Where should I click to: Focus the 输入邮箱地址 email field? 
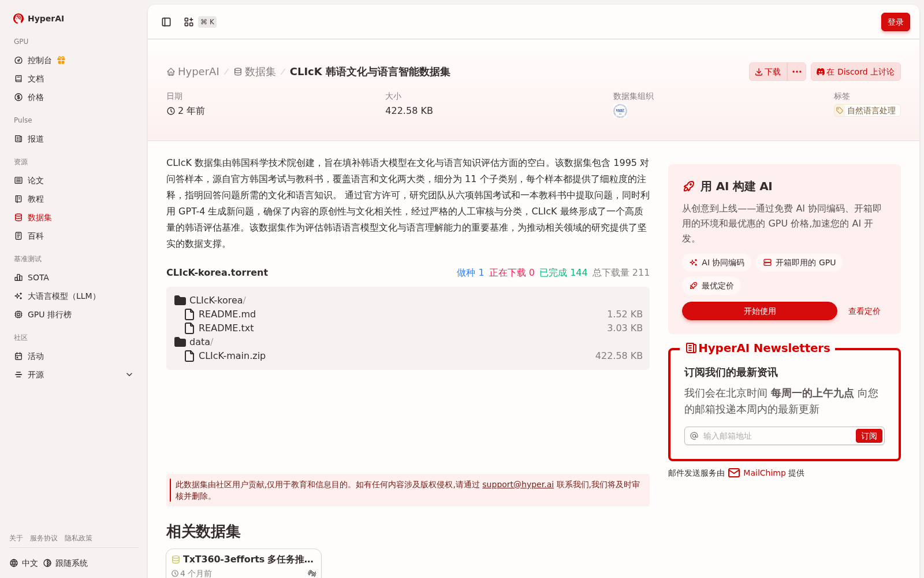(776, 436)
